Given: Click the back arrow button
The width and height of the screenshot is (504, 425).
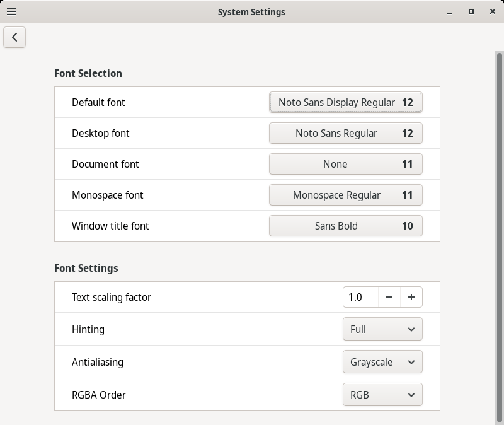Looking at the screenshot, I should tap(14, 37).
